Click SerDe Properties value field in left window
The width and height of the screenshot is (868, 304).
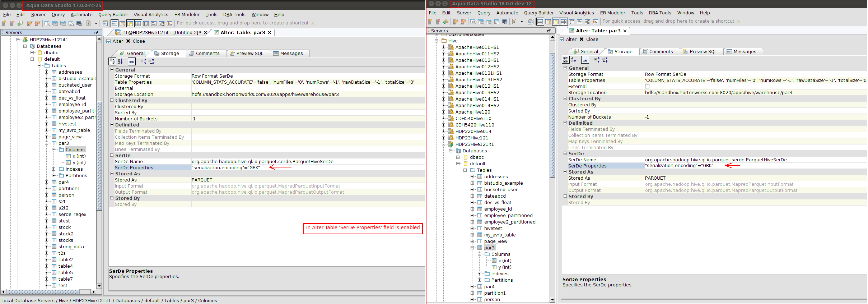[309, 168]
